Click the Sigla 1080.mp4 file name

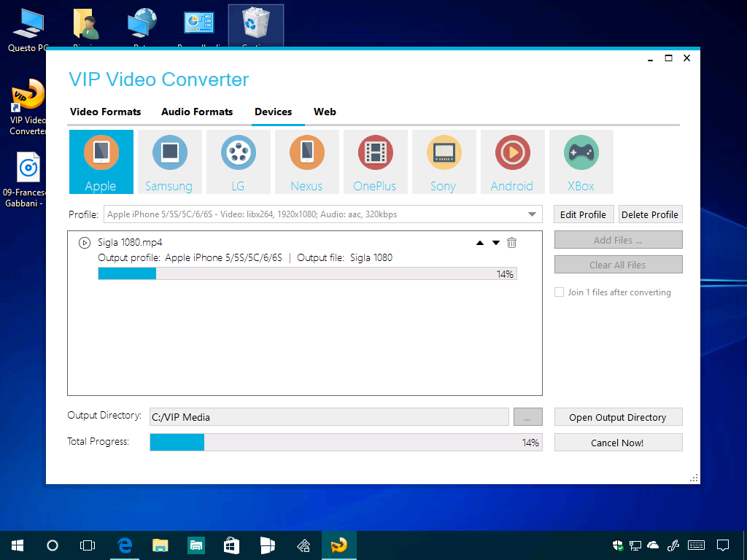[x=130, y=242]
